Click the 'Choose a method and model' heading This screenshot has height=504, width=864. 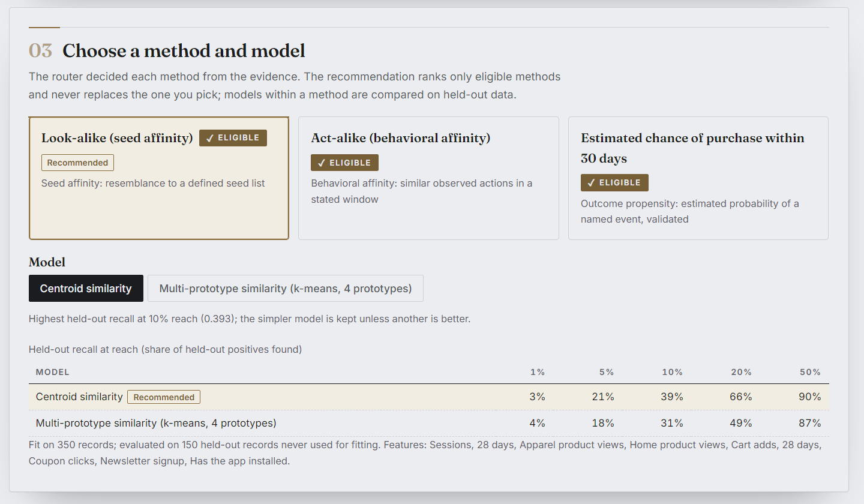pyautogui.click(x=184, y=51)
